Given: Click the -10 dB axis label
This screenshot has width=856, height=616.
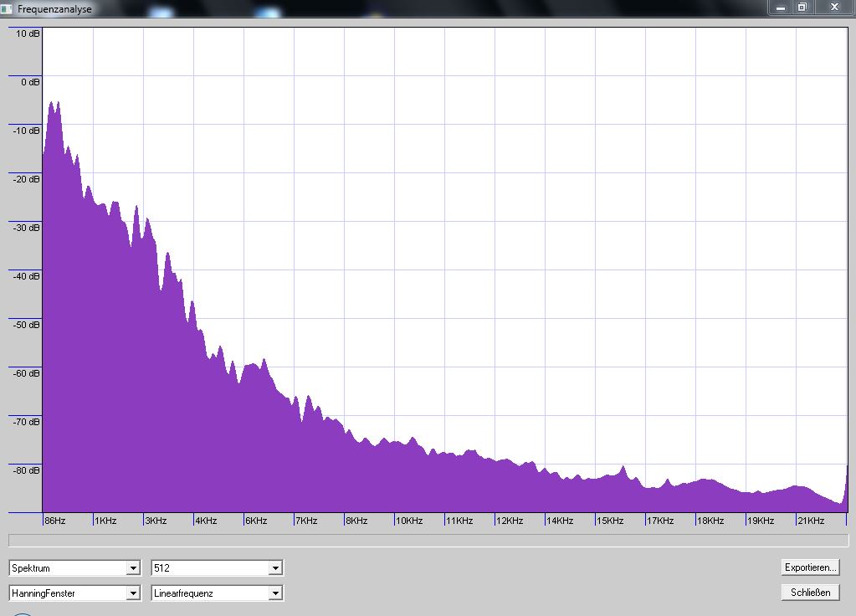Looking at the screenshot, I should pos(27,131).
